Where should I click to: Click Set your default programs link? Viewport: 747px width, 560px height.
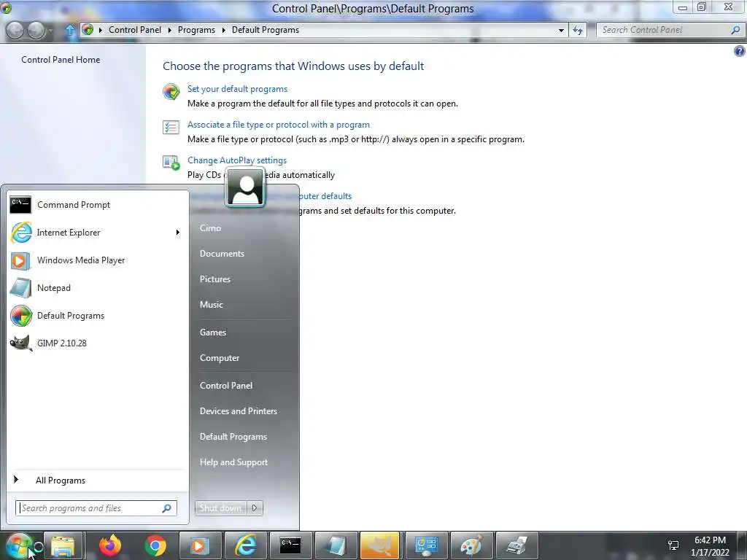click(x=237, y=89)
